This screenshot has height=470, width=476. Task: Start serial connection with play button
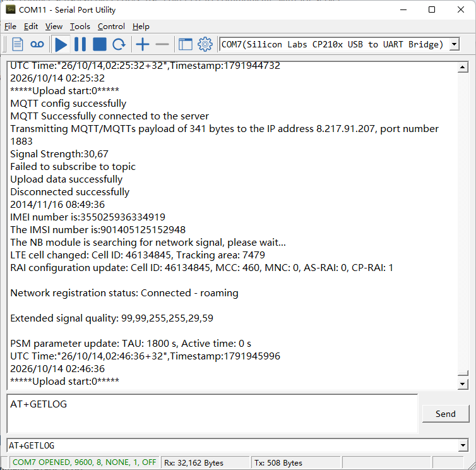point(61,45)
